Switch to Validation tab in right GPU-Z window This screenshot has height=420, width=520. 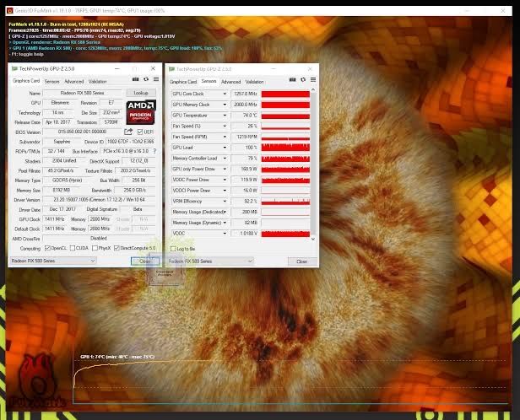pyautogui.click(x=254, y=82)
